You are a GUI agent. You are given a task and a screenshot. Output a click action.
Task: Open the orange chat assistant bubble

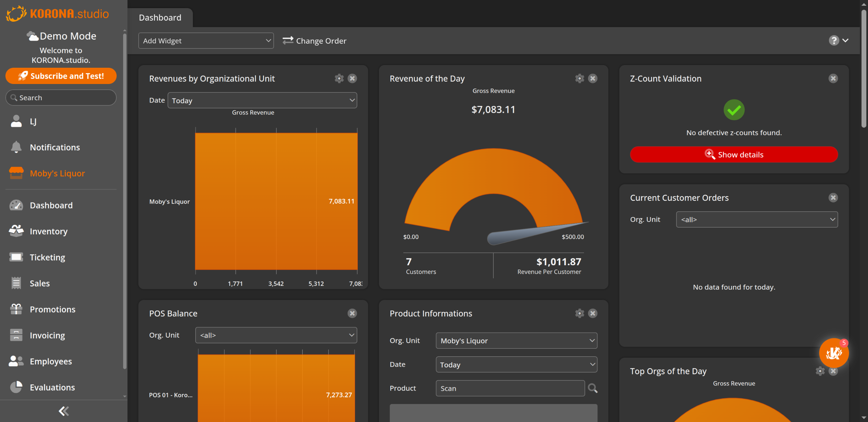point(833,353)
